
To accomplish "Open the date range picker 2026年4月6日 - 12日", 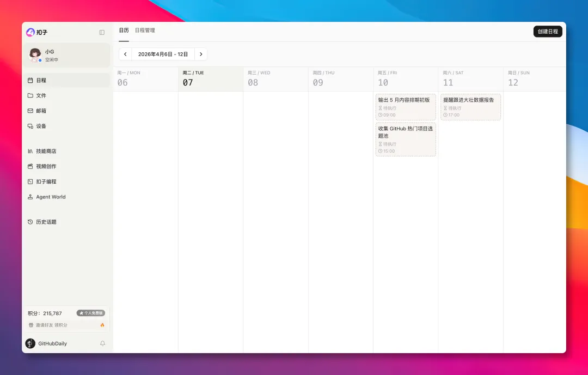I will pos(162,54).
